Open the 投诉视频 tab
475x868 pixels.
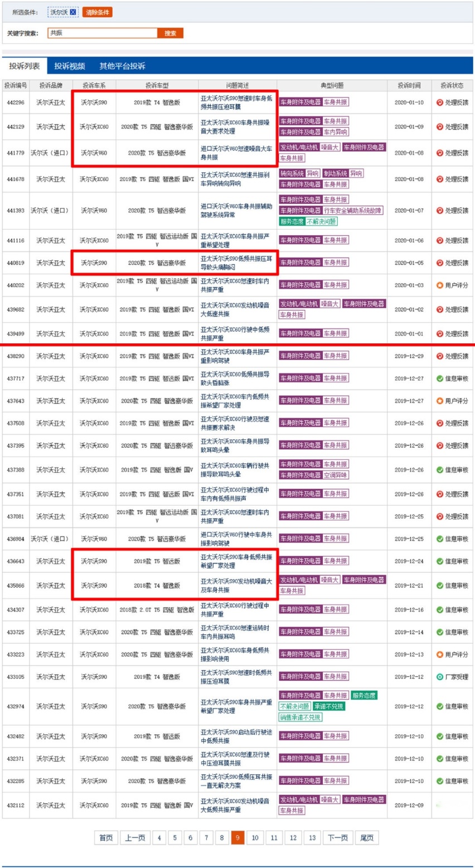click(70, 66)
